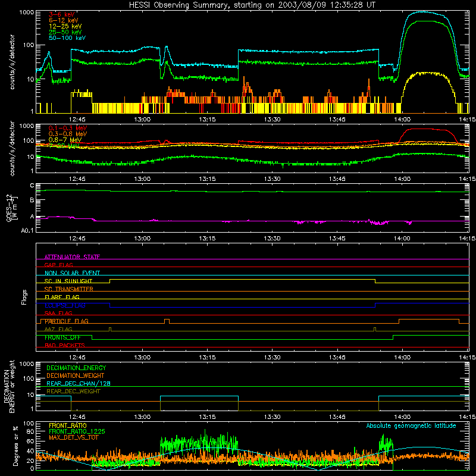Image resolution: width=476 pixels, height=476 pixels.
Task: Select the NON_SOLAR_EVENT flag label
Action: pos(72,273)
